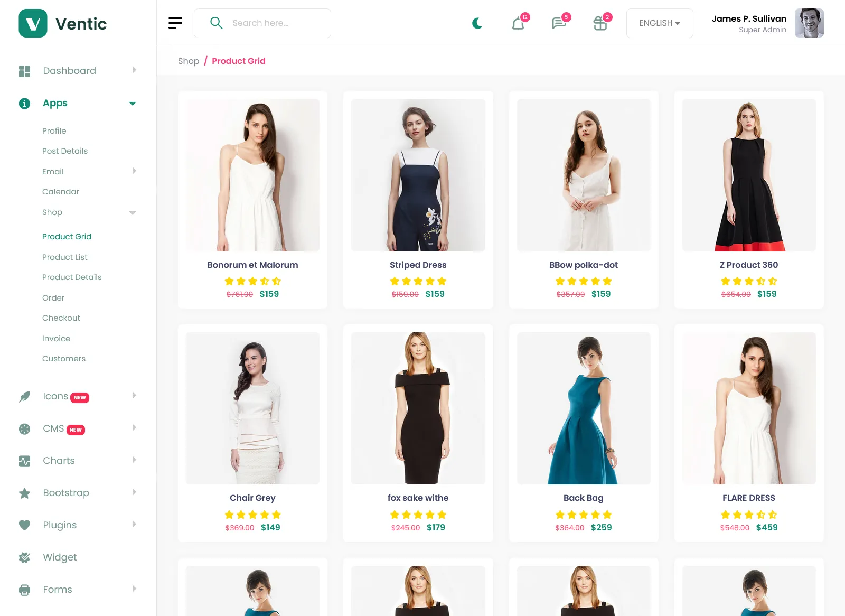
Task: Click the Shop breadcrumb link
Action: (x=189, y=61)
